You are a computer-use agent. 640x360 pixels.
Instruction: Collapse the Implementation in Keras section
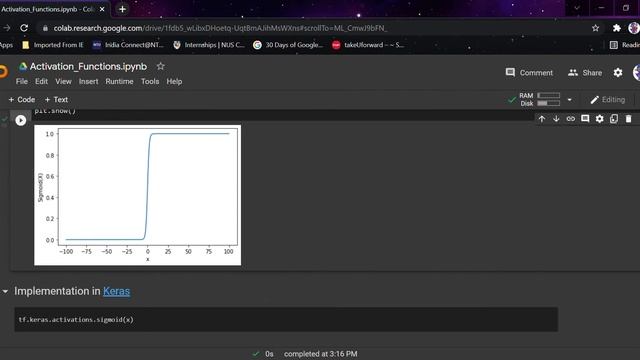tap(5, 291)
